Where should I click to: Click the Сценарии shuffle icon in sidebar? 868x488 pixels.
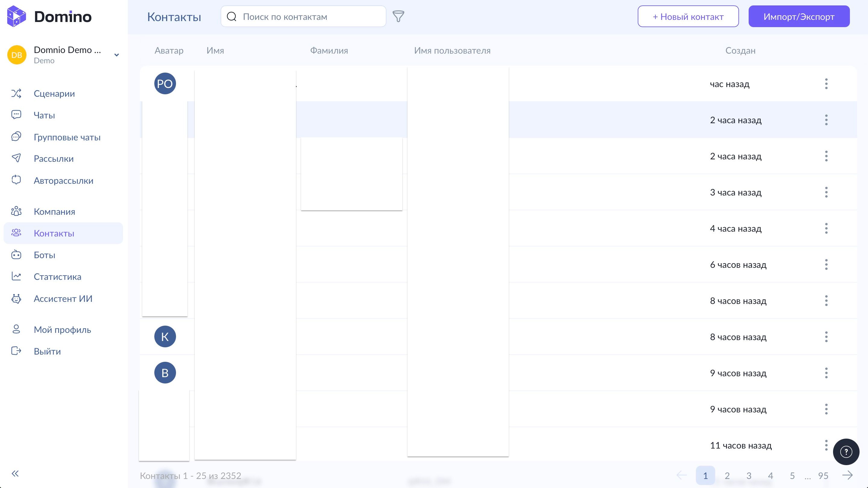(16, 93)
